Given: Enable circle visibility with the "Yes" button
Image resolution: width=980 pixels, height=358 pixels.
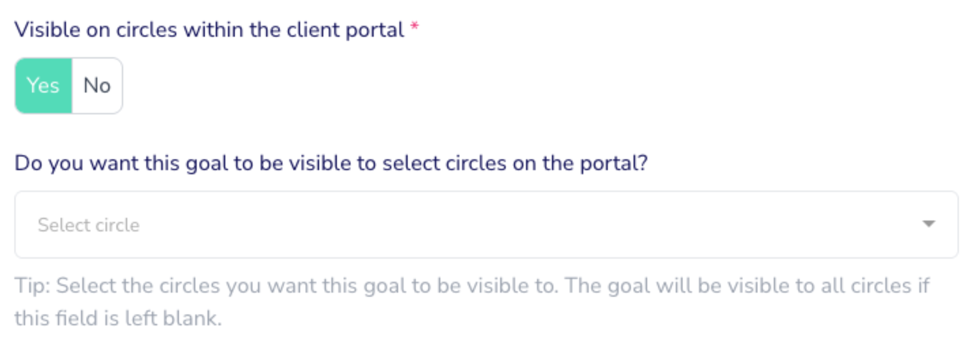Looking at the screenshot, I should point(43,86).
